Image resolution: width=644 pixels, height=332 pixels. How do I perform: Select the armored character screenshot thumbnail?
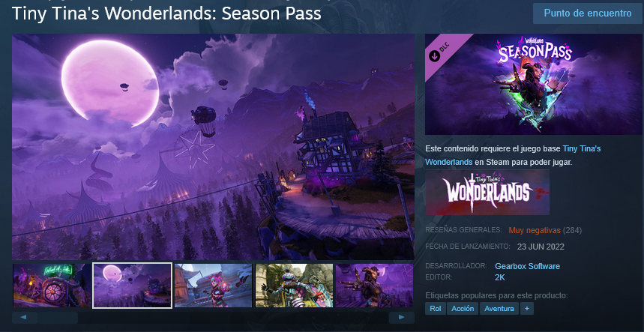[294, 286]
